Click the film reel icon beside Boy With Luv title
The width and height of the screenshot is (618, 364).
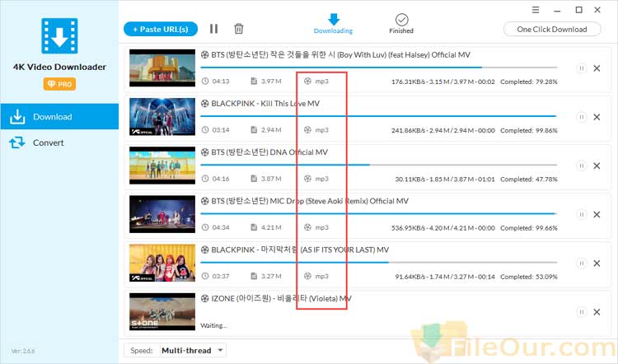pyautogui.click(x=204, y=54)
